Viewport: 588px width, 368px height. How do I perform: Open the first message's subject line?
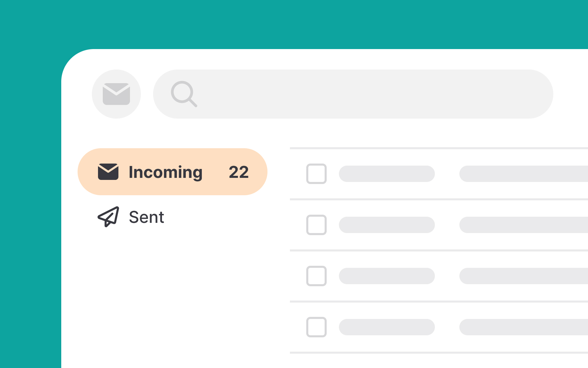point(523,174)
